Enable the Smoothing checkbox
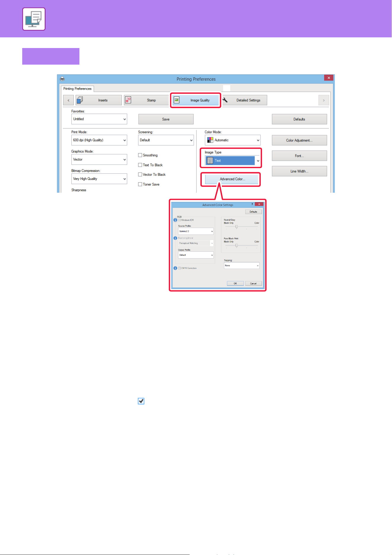 pyautogui.click(x=140, y=155)
